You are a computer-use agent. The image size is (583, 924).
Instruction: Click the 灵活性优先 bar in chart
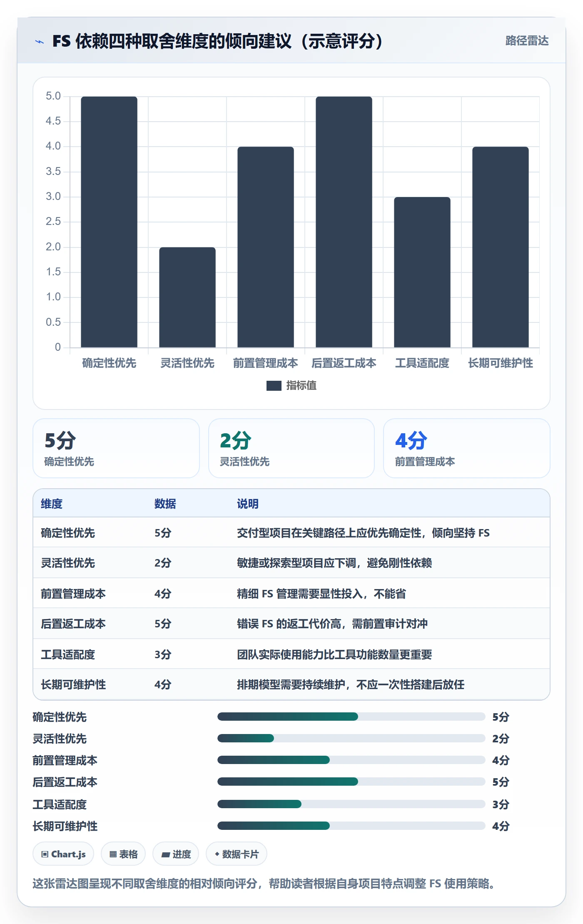tap(187, 297)
